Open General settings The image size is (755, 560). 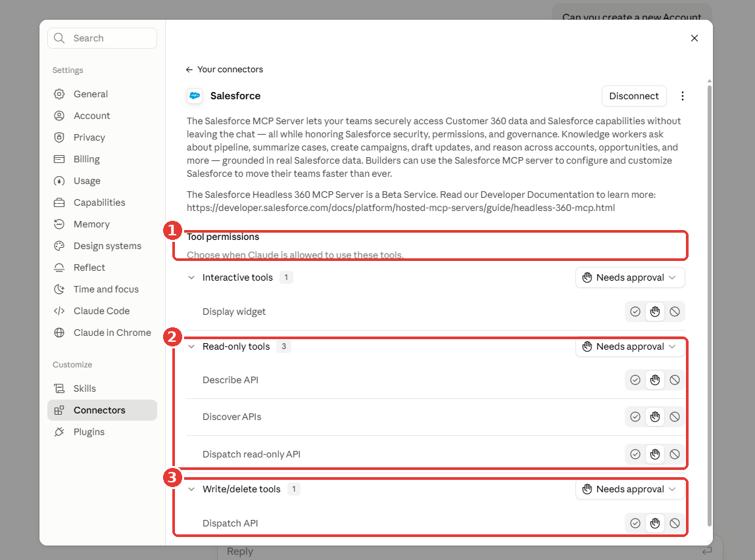pyautogui.click(x=102, y=94)
